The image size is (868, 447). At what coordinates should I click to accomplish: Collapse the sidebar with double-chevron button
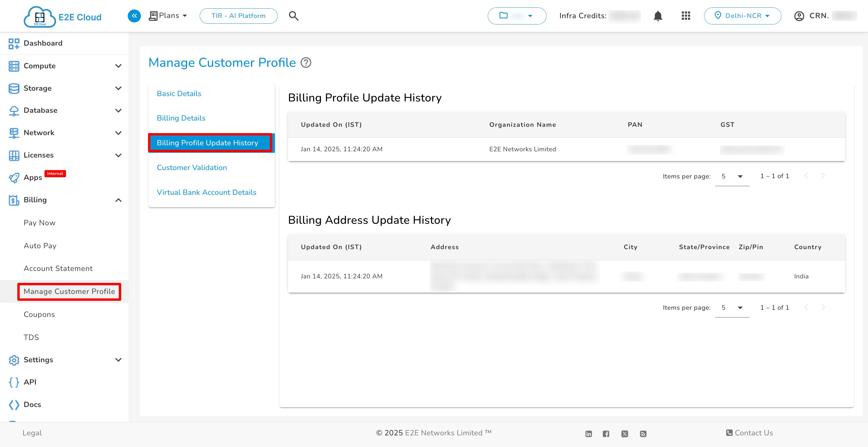[134, 16]
